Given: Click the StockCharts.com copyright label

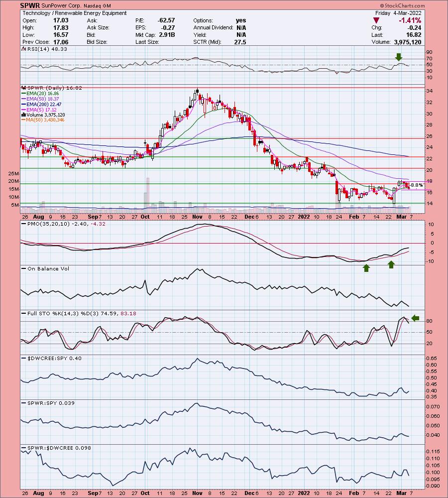Looking at the screenshot, I should (x=402, y=5).
